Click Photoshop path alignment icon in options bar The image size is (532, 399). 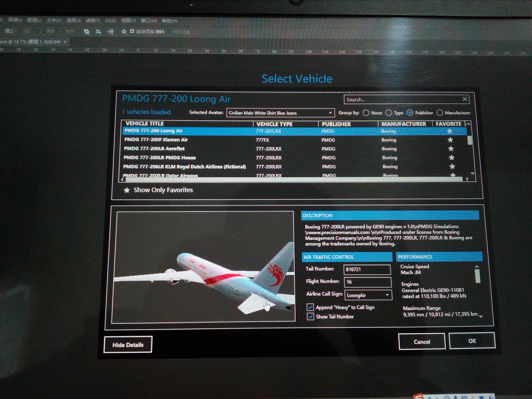coord(98,31)
